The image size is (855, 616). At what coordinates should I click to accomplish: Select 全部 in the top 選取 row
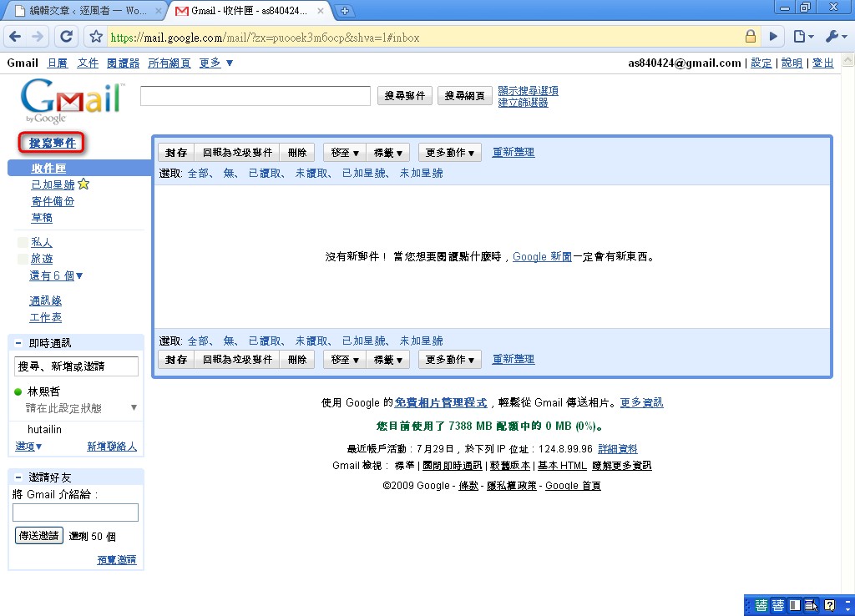pyautogui.click(x=199, y=174)
